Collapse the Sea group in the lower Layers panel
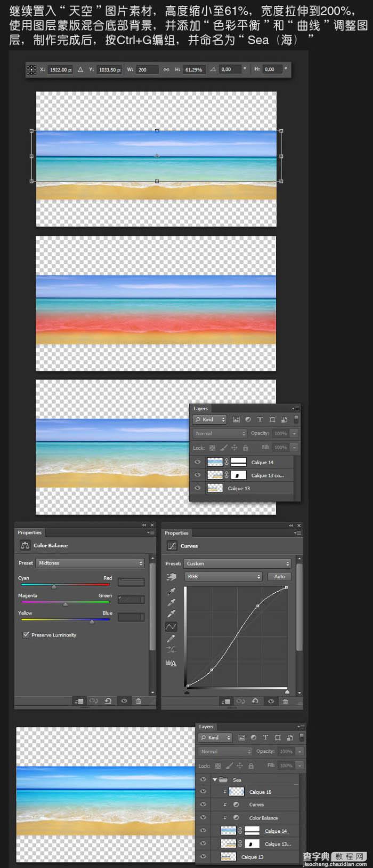The image size is (373, 868). click(x=215, y=779)
